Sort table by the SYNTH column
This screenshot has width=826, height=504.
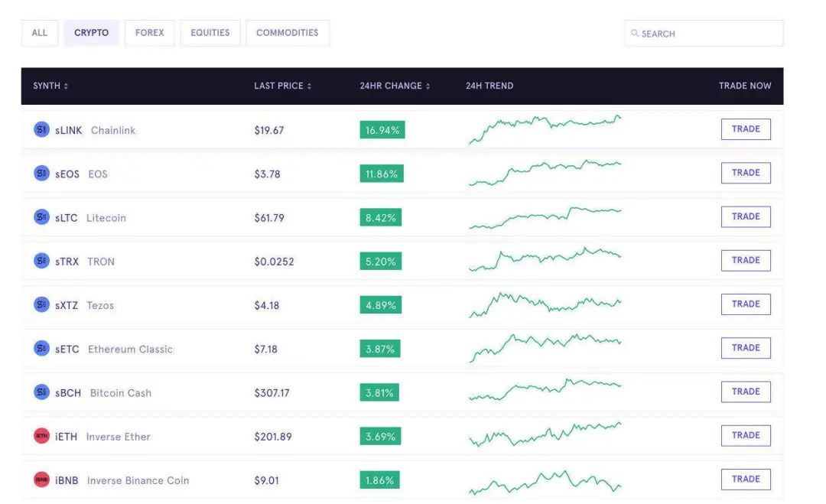(x=50, y=86)
